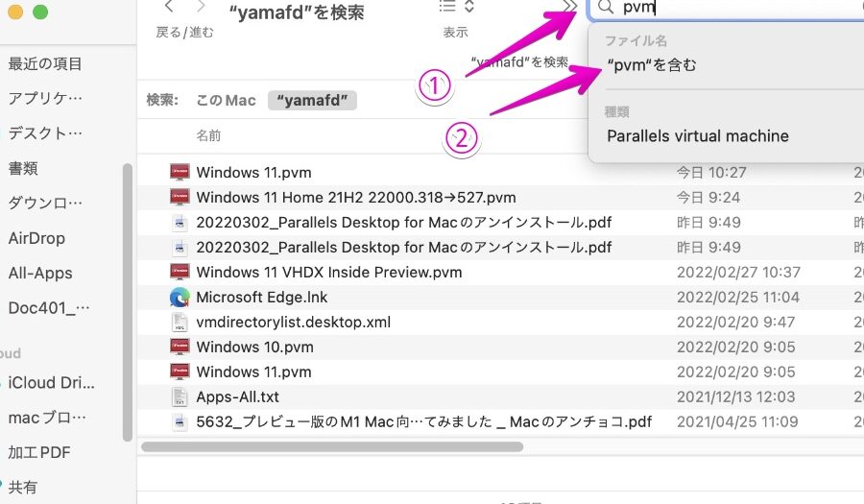Click PDF icon of first 20220302_Parallels file
Image resolution: width=864 pixels, height=504 pixels.
point(180,223)
